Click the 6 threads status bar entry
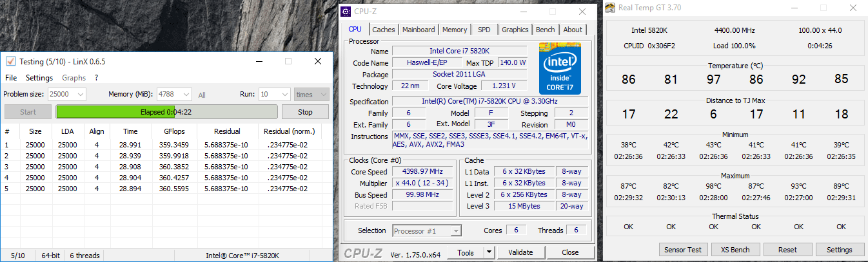 [x=84, y=256]
